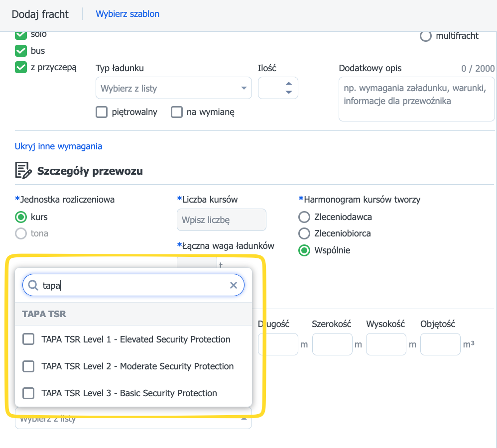Image resolution: width=497 pixels, height=448 pixels.
Task: Click the Dodatkowy opis text area
Action: click(416, 99)
